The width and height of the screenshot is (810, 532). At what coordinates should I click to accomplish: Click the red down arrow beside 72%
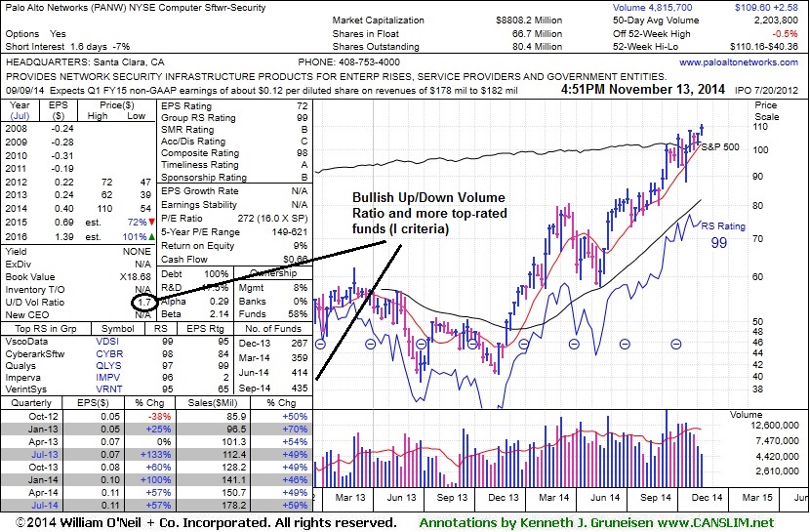pos(152,223)
